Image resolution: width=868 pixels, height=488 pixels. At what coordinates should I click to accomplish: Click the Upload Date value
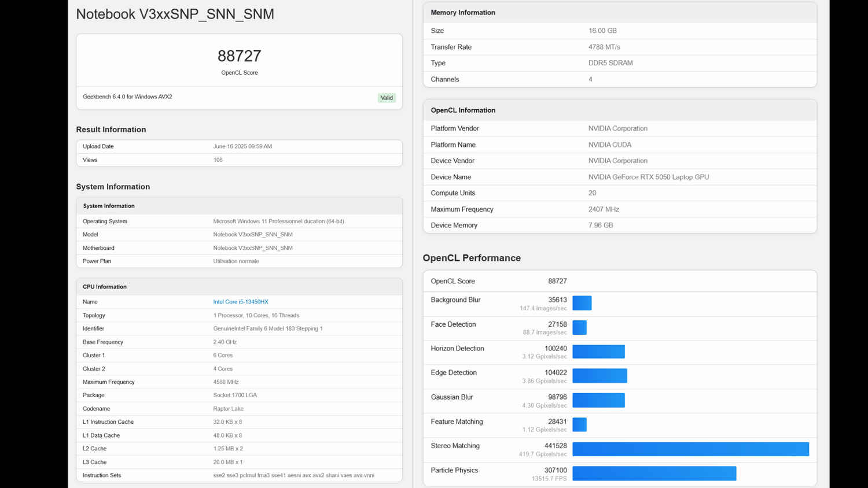(x=242, y=146)
